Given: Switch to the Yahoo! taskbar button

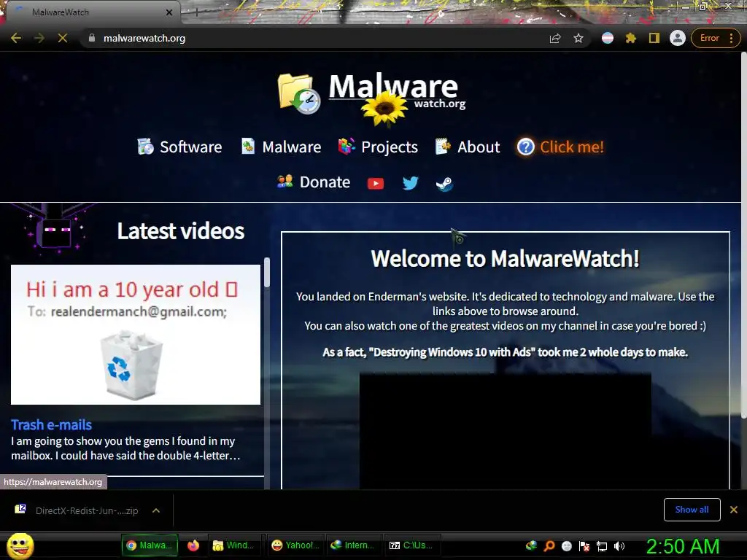Looking at the screenshot, I should 295,545.
